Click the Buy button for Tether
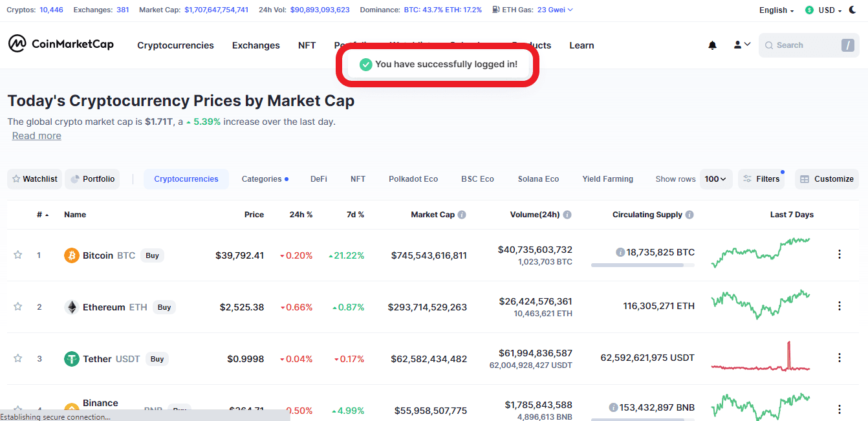Viewport: 868px width, 421px height. click(x=157, y=359)
